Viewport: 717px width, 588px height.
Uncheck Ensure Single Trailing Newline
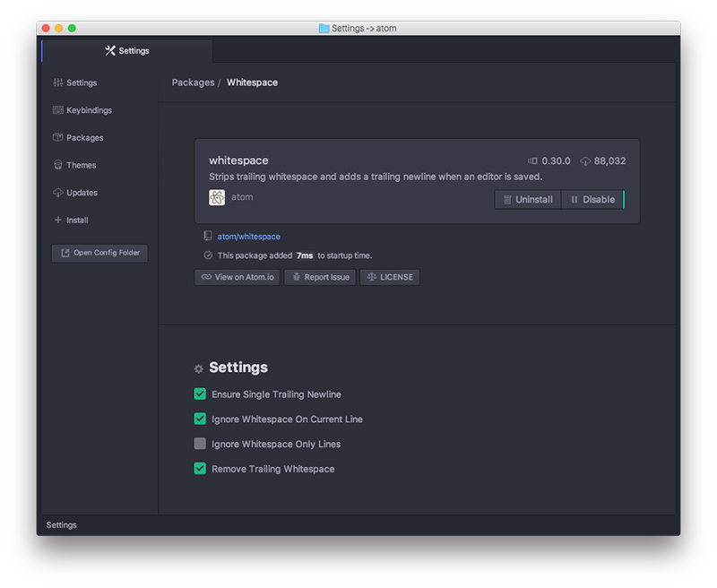click(x=200, y=393)
